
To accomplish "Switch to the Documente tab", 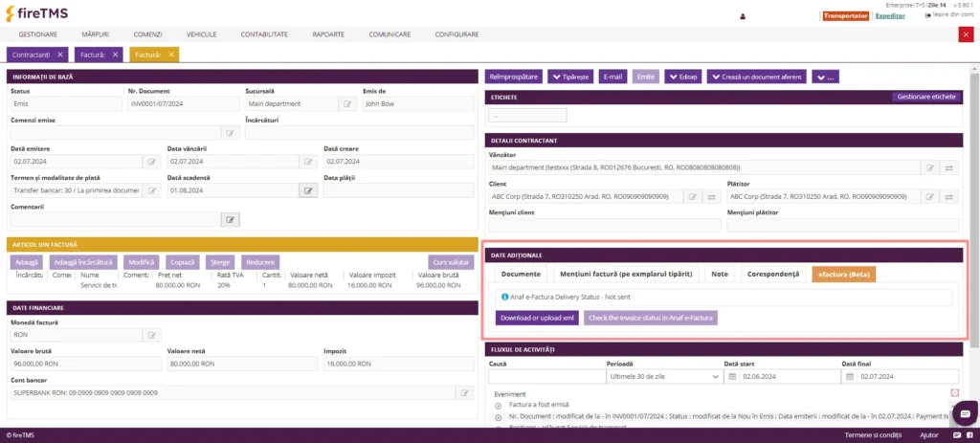I will point(521,275).
